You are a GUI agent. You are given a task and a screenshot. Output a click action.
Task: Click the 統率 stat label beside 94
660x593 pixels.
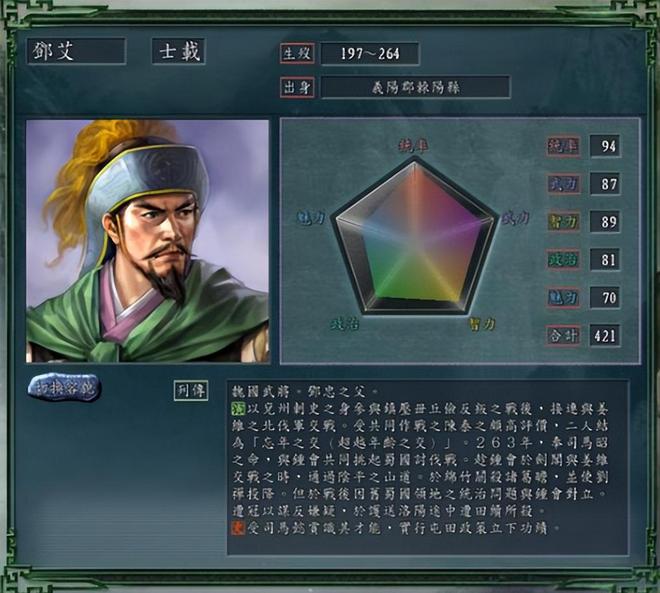[563, 146]
